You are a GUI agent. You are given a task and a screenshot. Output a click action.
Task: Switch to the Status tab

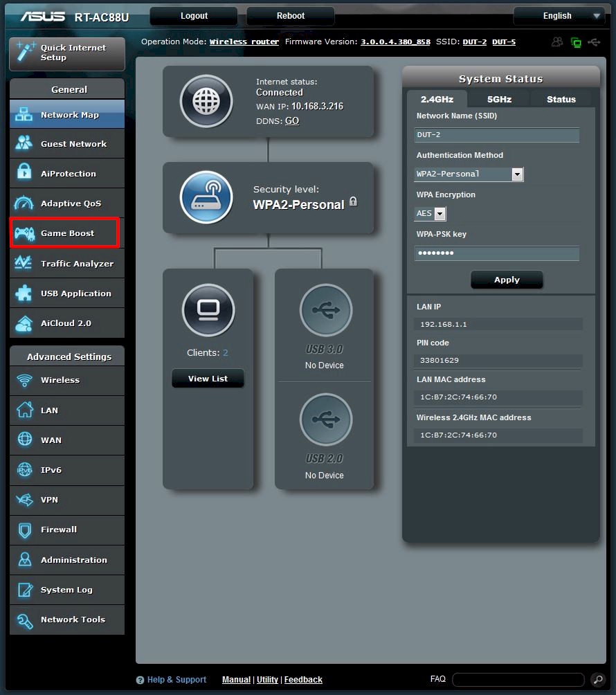pyautogui.click(x=561, y=99)
